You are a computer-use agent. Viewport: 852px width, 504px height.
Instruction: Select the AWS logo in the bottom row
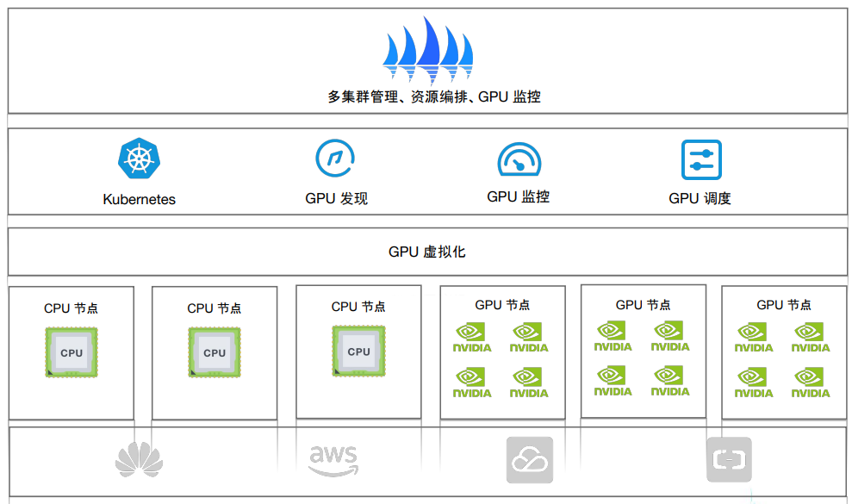(334, 459)
